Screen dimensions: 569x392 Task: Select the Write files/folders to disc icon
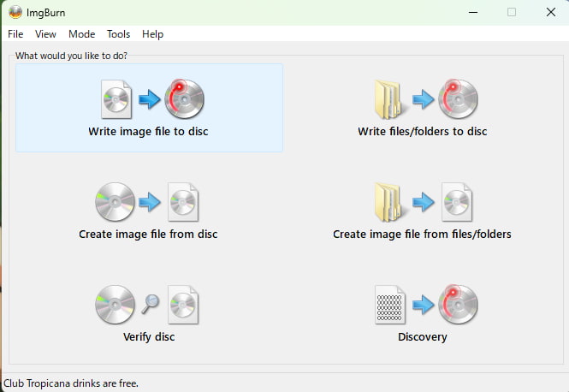pyautogui.click(x=422, y=100)
